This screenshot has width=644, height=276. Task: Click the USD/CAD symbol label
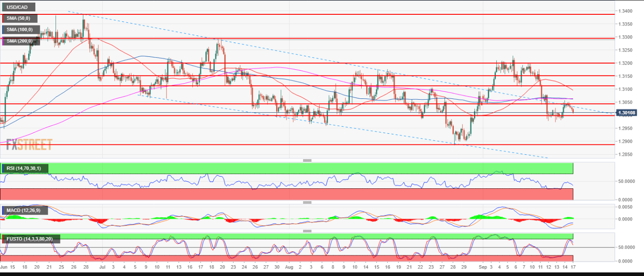pos(18,8)
